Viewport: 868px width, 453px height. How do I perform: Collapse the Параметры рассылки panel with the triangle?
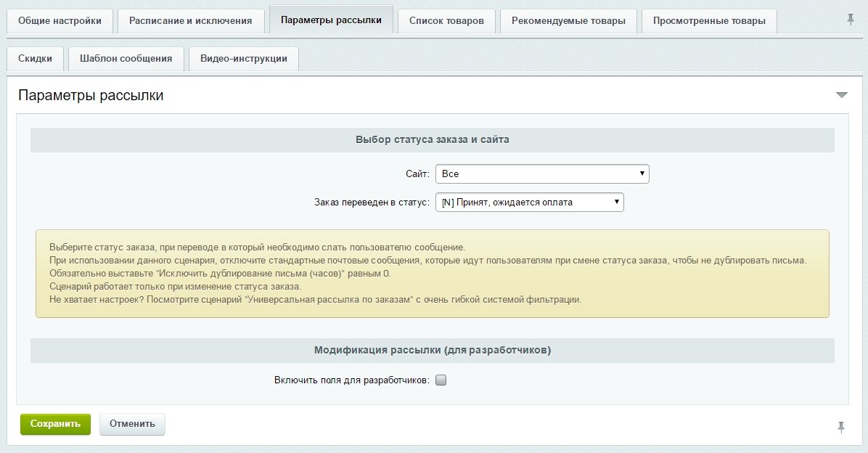842,95
